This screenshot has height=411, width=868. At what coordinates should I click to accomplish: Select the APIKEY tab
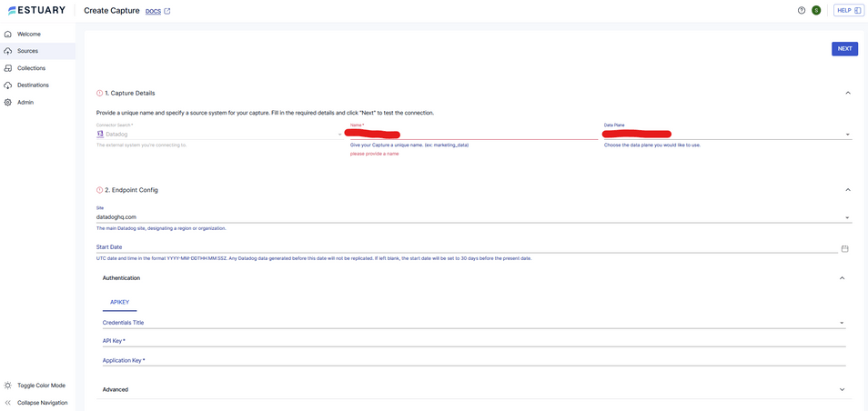pyautogui.click(x=119, y=302)
